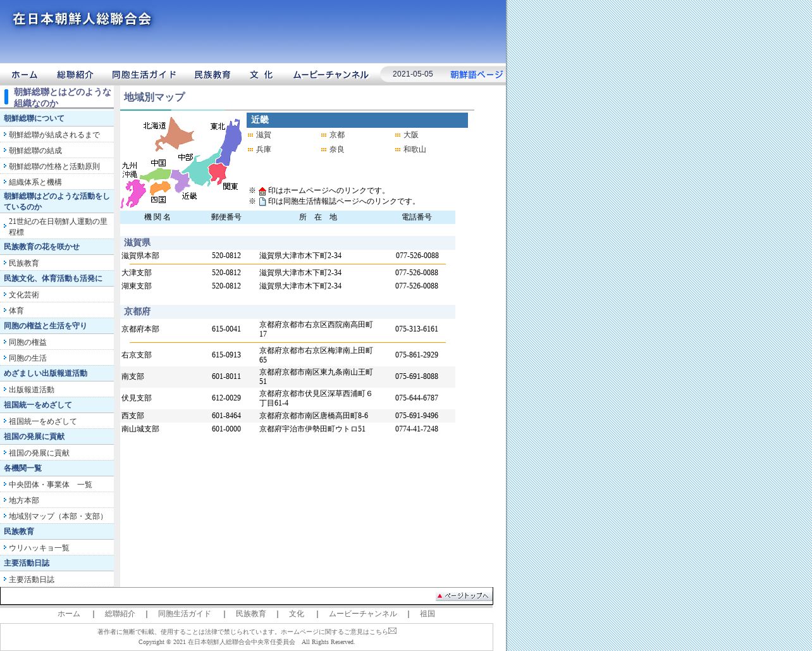This screenshot has height=651, width=812.
Task: Click phone number 075-313-6161
Action: click(417, 329)
